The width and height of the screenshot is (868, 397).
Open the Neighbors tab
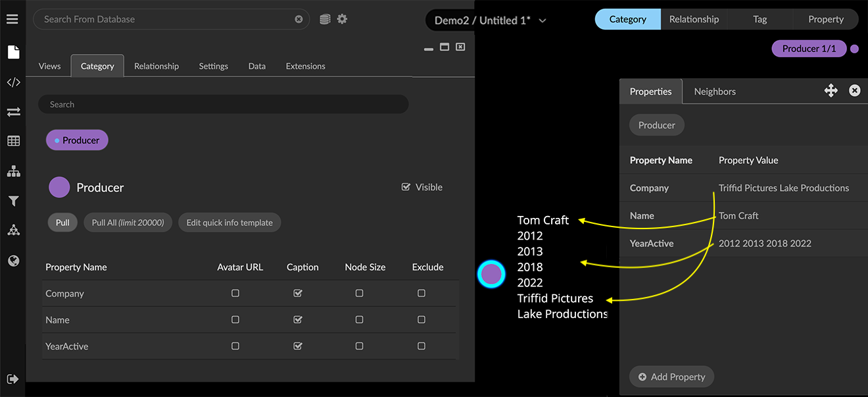(715, 92)
